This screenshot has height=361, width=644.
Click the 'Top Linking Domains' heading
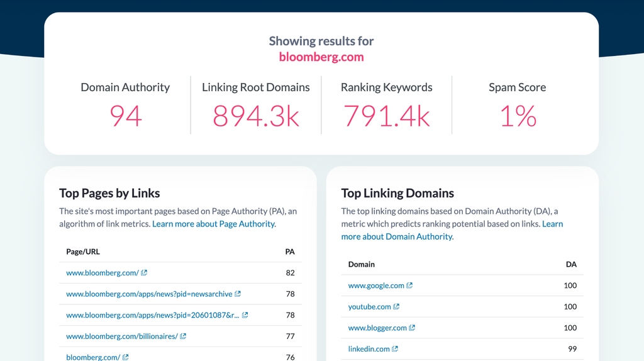coord(397,193)
